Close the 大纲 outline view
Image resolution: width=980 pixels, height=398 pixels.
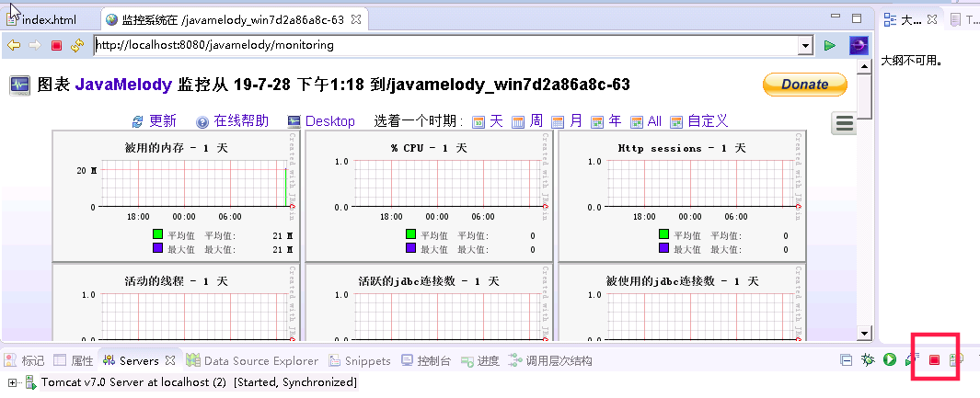click(x=932, y=20)
